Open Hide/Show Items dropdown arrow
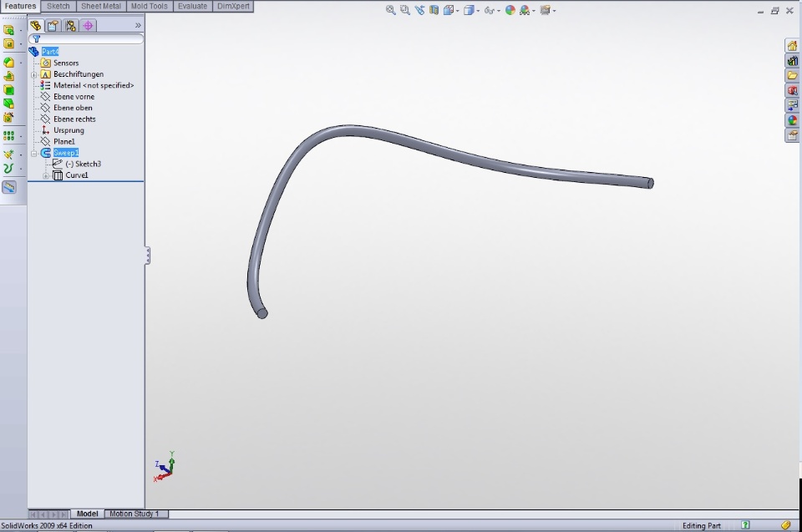Image resolution: width=802 pixels, height=532 pixels. click(499, 11)
